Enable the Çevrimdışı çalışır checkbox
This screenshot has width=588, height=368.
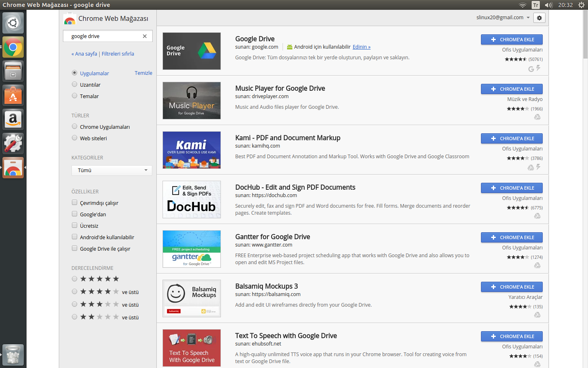[74, 202]
